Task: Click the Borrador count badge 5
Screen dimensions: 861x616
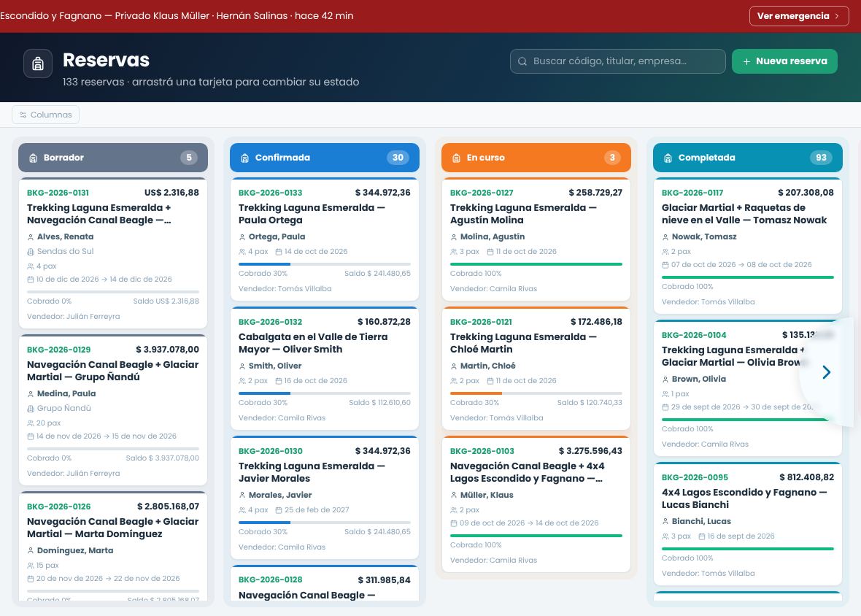Action: [189, 158]
